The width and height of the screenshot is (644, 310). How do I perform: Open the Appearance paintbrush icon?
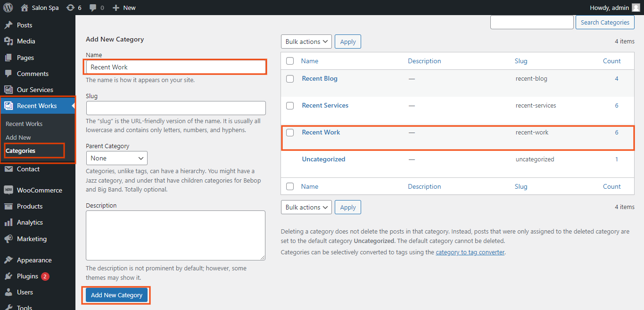8,260
